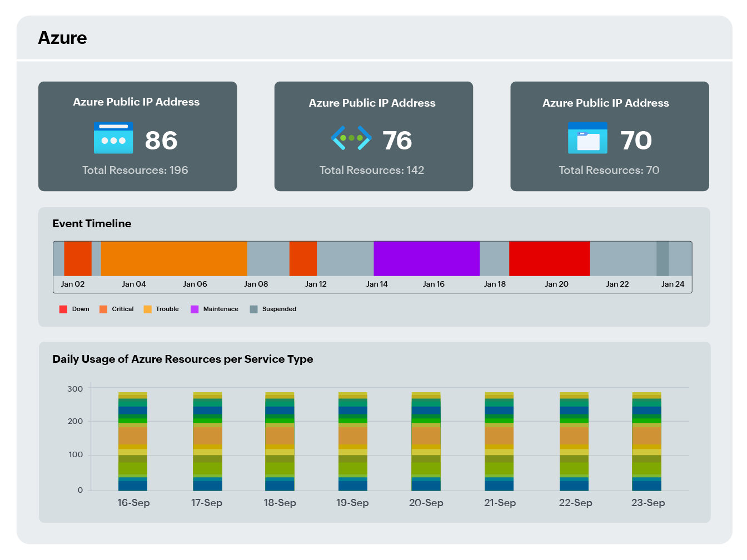Click the 21-Sep stacked bar

point(499,442)
